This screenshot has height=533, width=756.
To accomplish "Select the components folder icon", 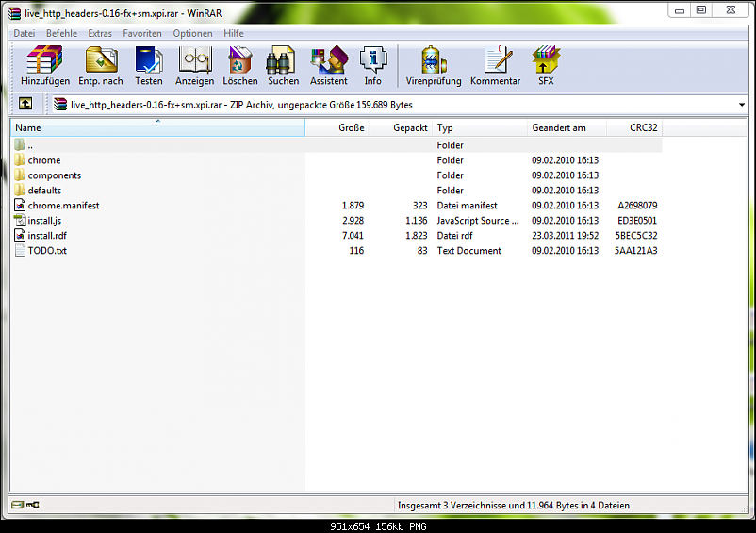I will click(x=19, y=175).
